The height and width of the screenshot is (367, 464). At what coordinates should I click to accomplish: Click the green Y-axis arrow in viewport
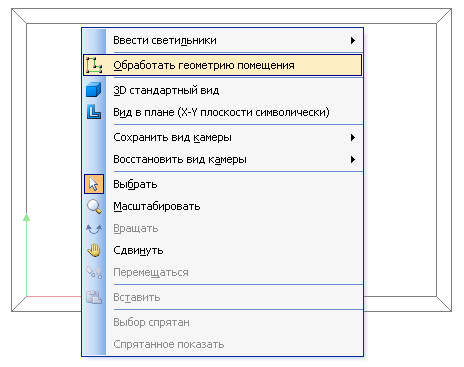pyautogui.click(x=26, y=217)
